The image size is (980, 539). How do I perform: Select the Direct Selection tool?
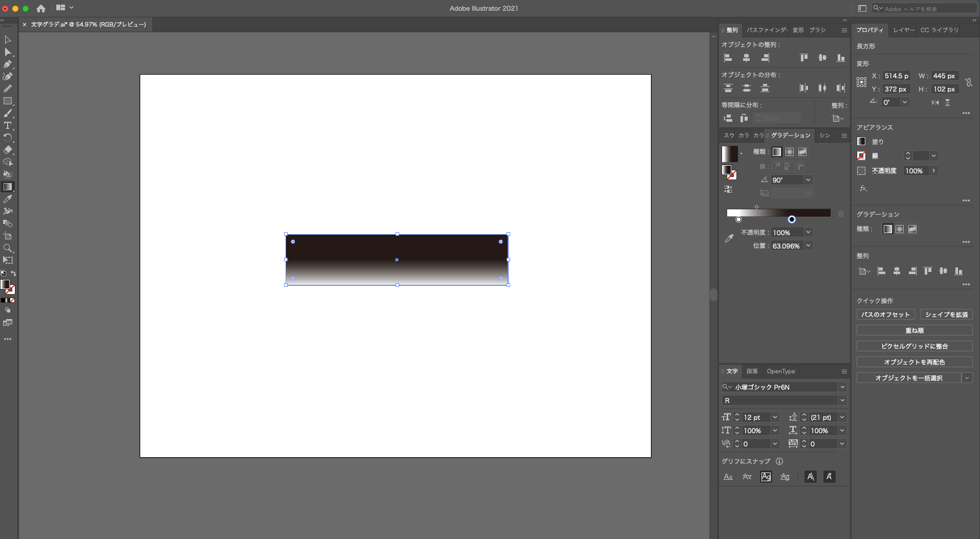(8, 52)
